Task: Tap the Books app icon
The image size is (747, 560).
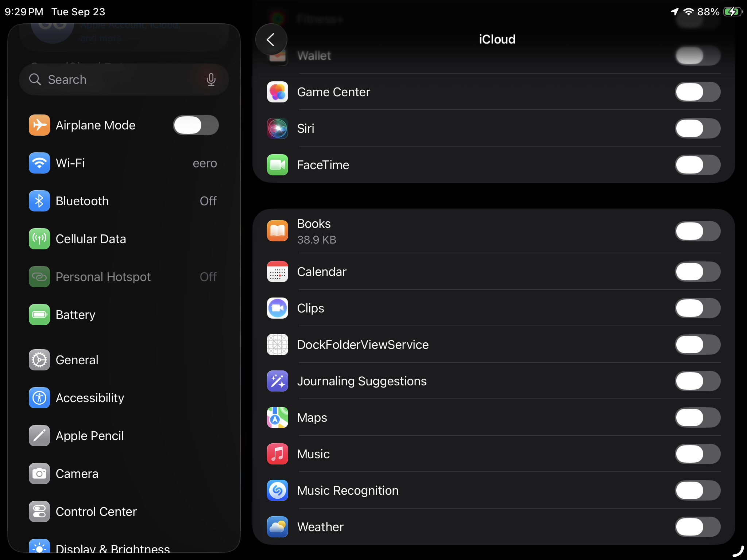Action: click(277, 231)
